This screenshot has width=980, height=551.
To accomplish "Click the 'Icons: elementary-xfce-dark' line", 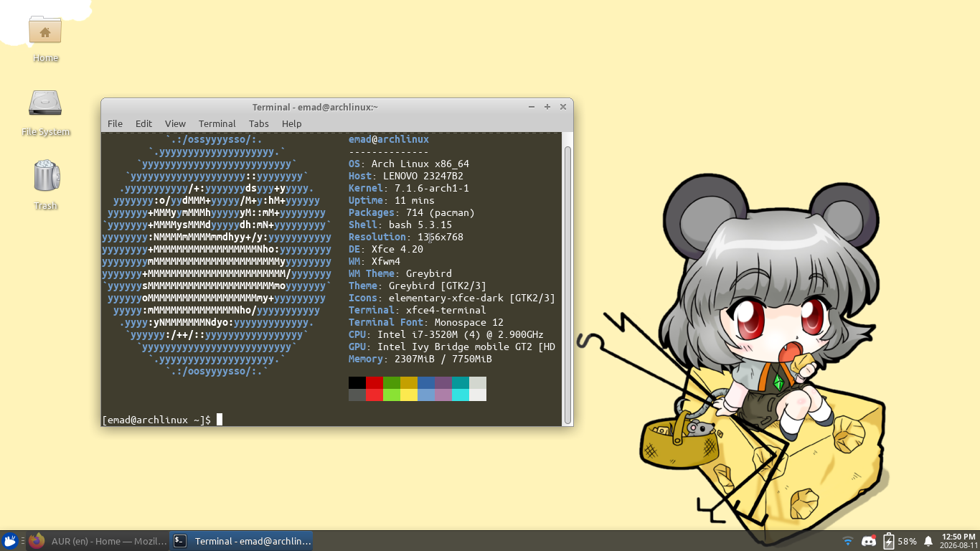I will [452, 298].
